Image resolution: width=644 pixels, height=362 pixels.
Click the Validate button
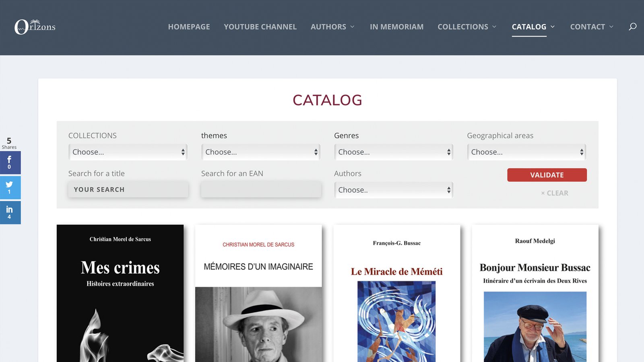pyautogui.click(x=547, y=175)
